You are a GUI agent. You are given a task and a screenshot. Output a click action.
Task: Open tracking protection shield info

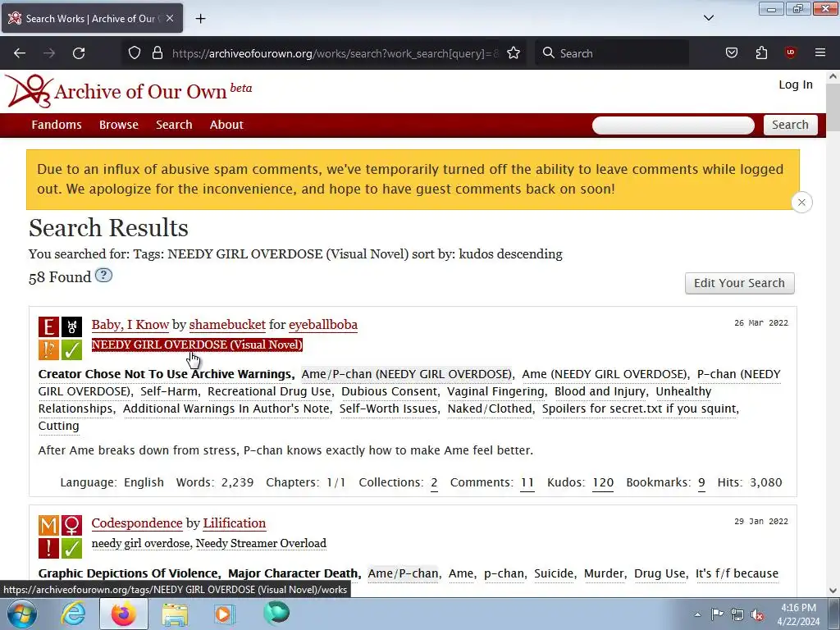135,52
